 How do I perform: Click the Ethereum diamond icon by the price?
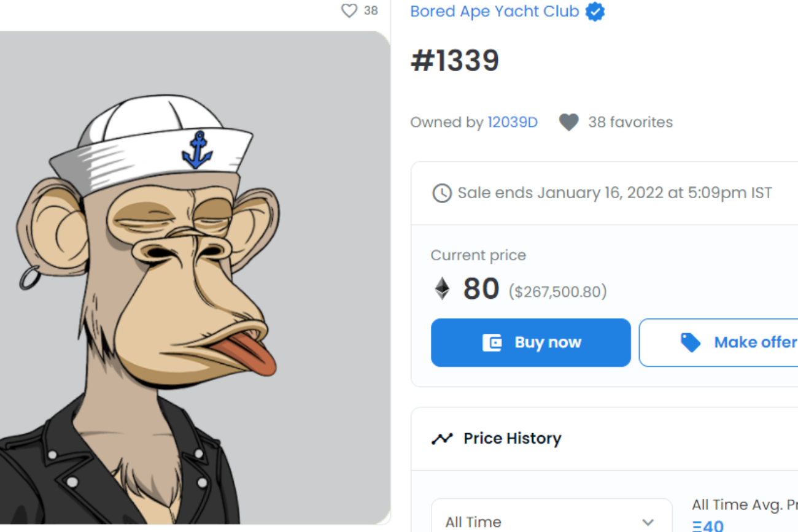pyautogui.click(x=442, y=288)
